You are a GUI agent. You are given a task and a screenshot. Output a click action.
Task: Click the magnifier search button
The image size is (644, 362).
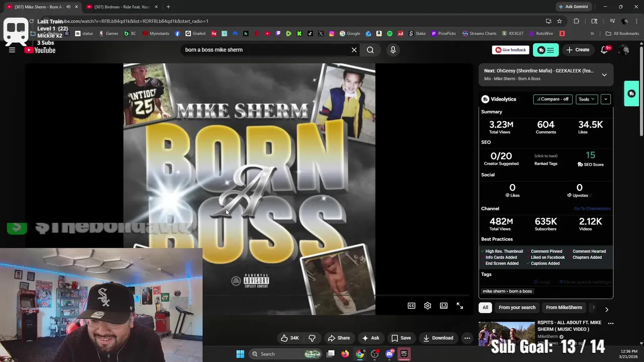point(370,50)
